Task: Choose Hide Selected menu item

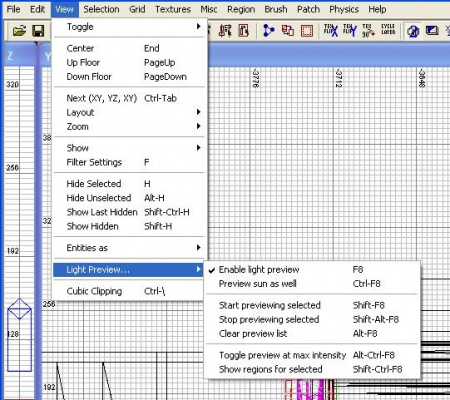Action: [x=129, y=184]
